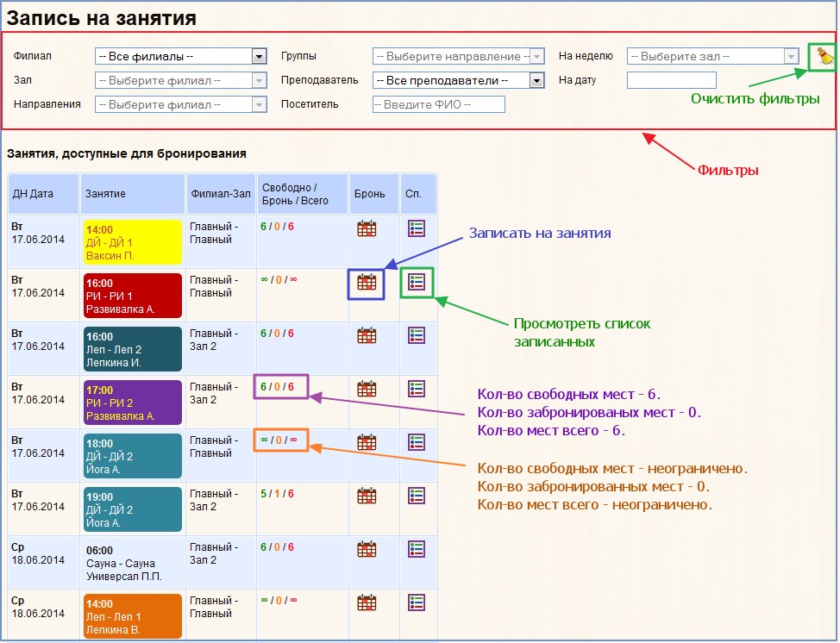Screen dimensions: 840x643
Task: Open the Зал dropdown
Action: 180,80
